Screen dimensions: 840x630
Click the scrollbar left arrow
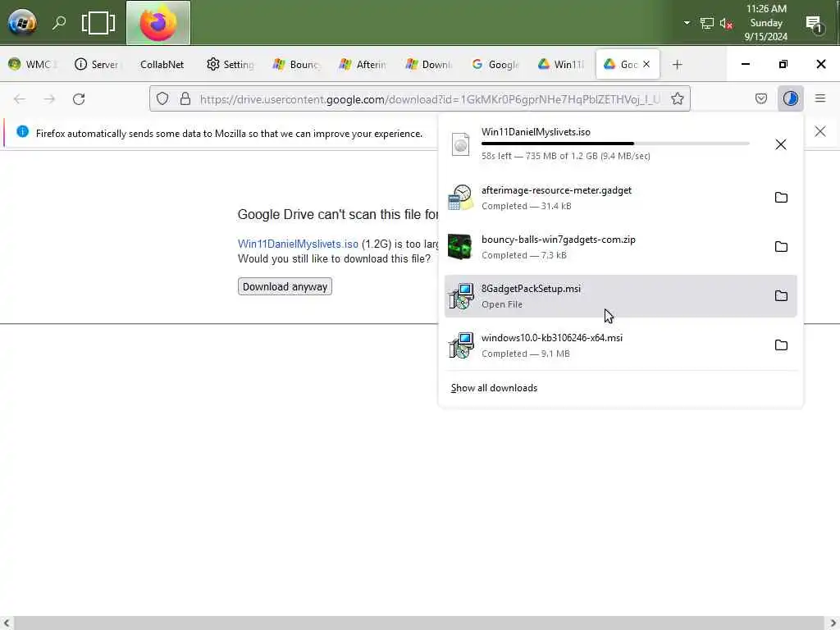tap(7, 623)
